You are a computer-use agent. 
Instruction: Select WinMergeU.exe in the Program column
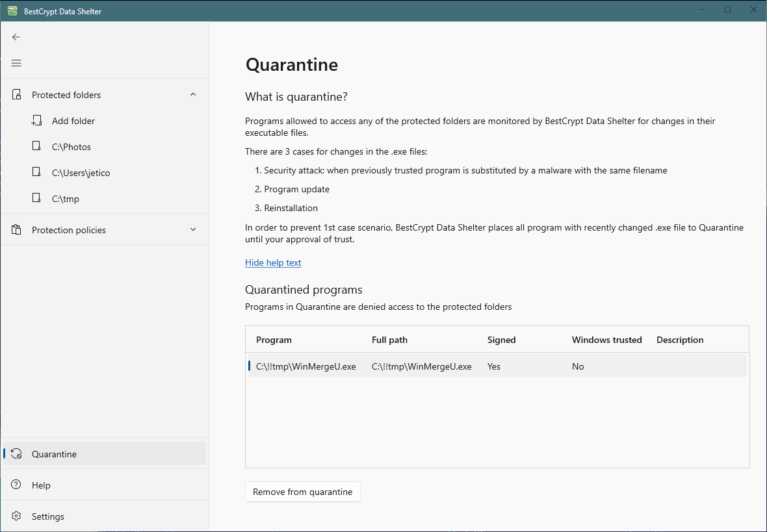coord(306,366)
